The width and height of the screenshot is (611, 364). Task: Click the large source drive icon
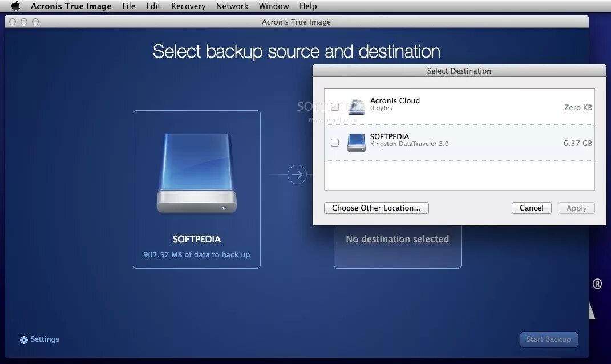(x=197, y=173)
